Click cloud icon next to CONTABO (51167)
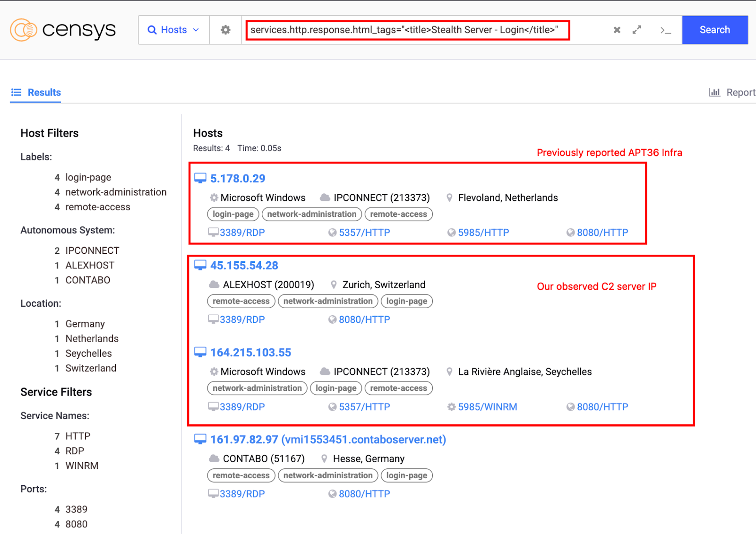Screen dimensions: 756x534 point(214,458)
